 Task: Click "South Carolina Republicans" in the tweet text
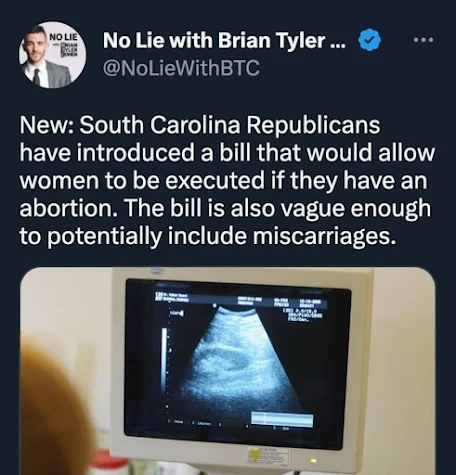(230, 125)
